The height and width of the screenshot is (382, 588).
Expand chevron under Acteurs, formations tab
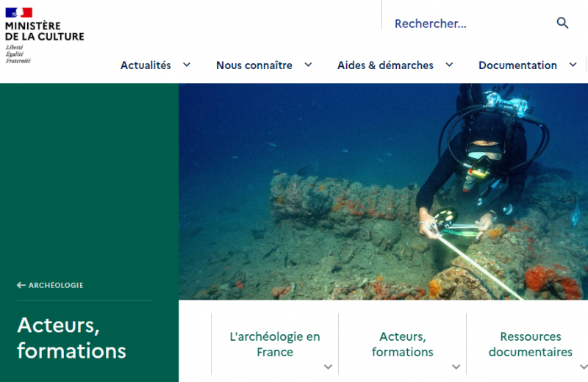(456, 367)
